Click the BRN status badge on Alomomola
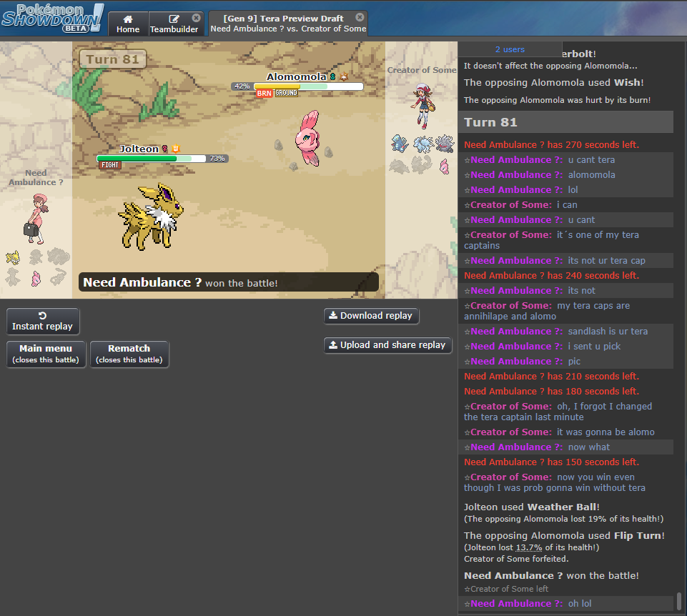The image size is (687, 616). click(x=265, y=93)
